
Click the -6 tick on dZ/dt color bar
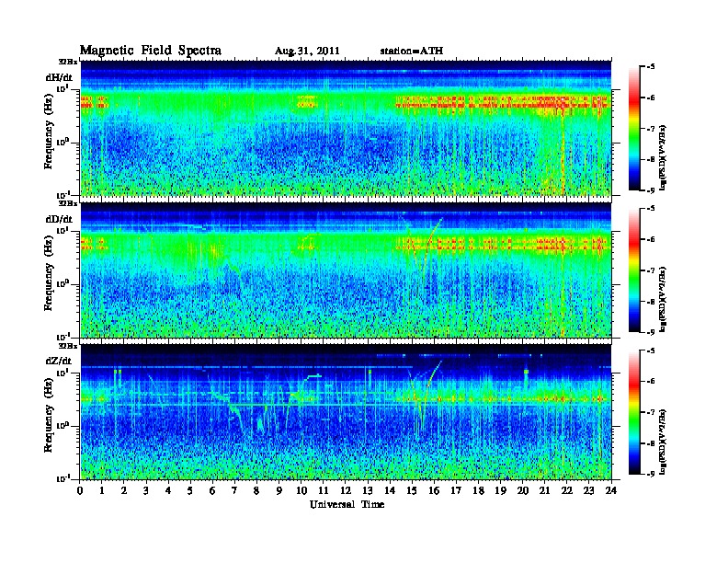coord(652,381)
